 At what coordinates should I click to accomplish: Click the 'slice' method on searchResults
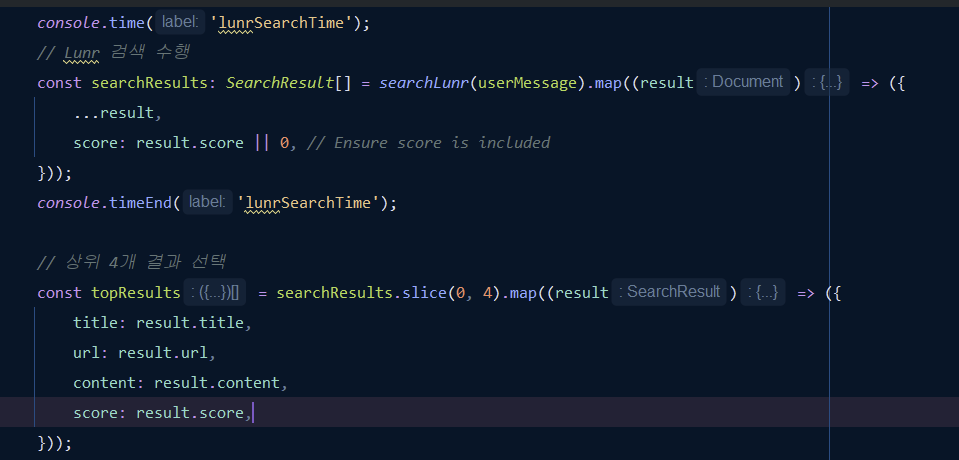coord(424,293)
